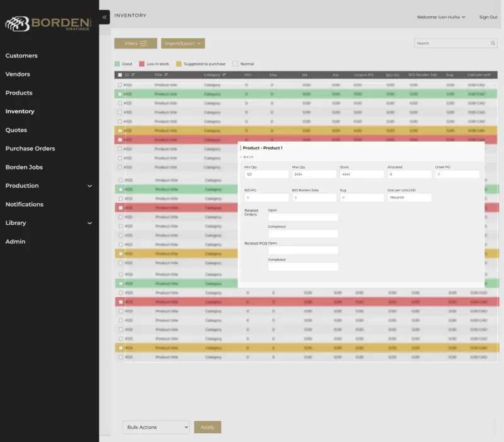Click the Borden Gratings logo
This screenshot has width=504, height=442.
tap(47, 24)
